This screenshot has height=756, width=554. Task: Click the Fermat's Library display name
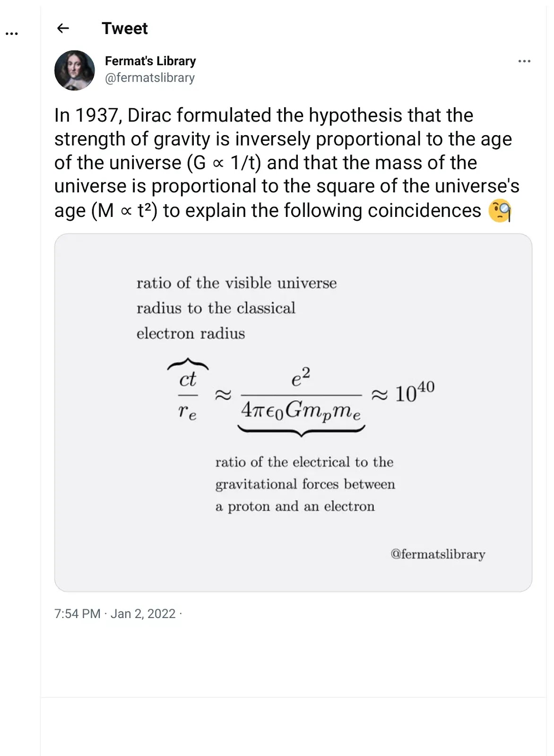tap(150, 61)
